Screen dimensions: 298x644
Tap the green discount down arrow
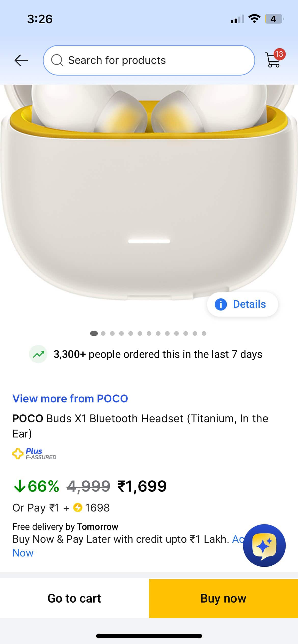click(19, 487)
